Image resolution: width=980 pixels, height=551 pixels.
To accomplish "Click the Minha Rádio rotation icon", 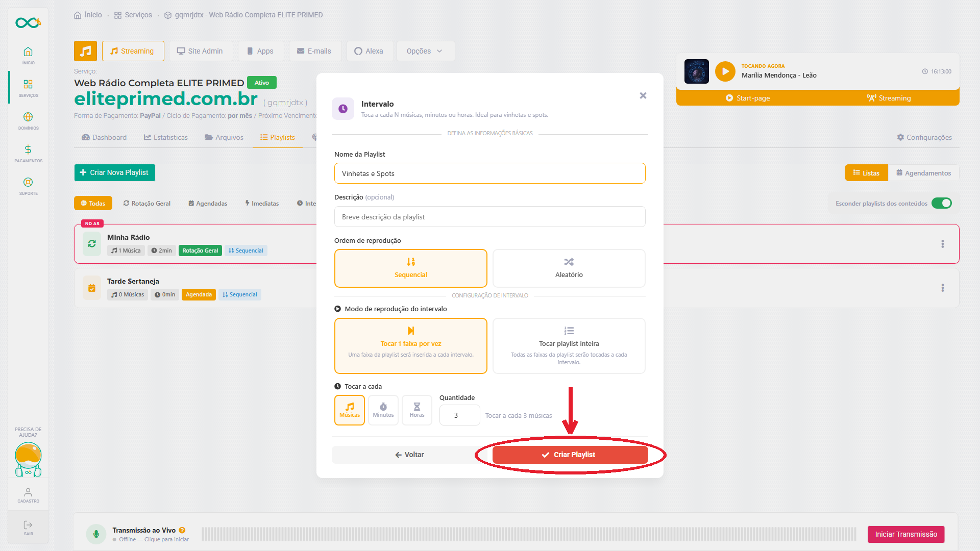I will pos(92,244).
